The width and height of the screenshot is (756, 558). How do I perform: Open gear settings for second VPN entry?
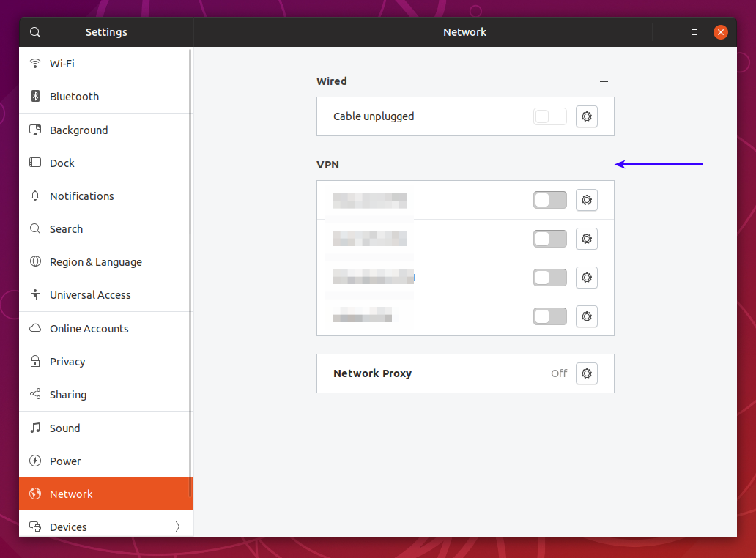click(587, 239)
